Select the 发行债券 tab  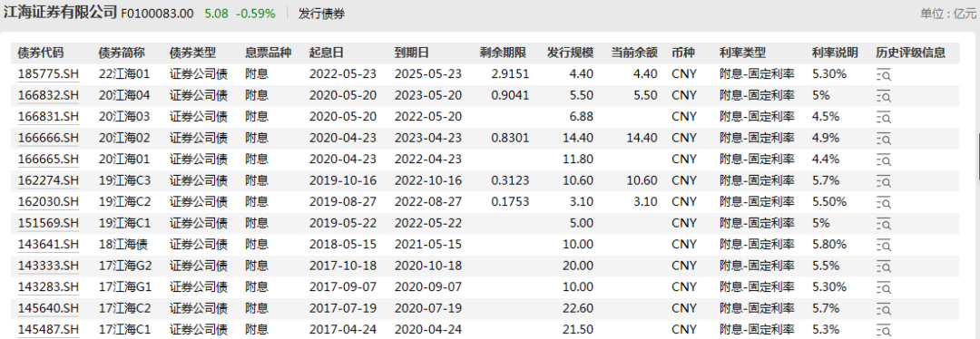pos(321,13)
